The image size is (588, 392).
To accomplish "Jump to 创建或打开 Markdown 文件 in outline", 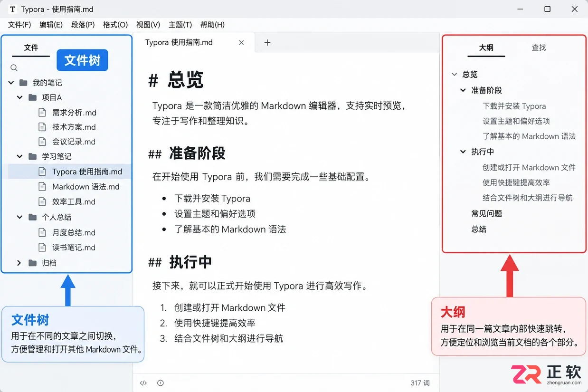I will (x=529, y=168).
